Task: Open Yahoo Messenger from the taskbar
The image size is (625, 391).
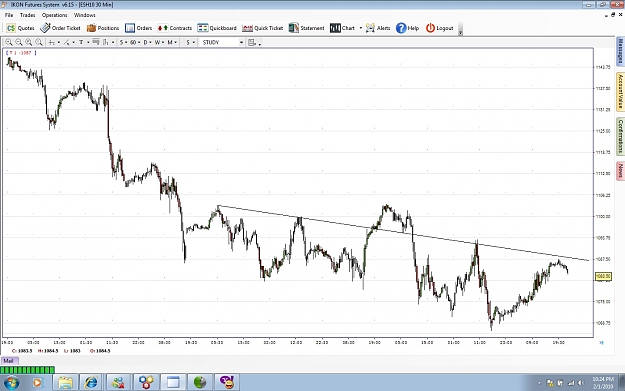Action: (x=227, y=383)
